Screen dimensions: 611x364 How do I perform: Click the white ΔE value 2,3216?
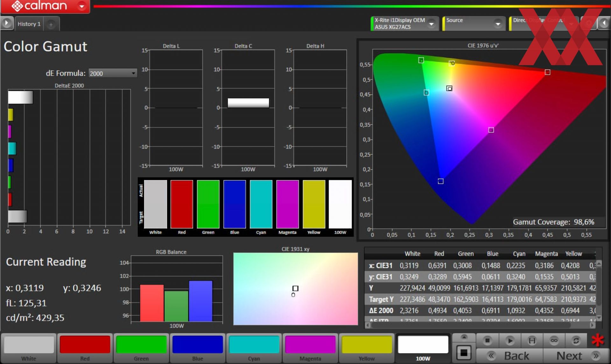click(x=409, y=310)
